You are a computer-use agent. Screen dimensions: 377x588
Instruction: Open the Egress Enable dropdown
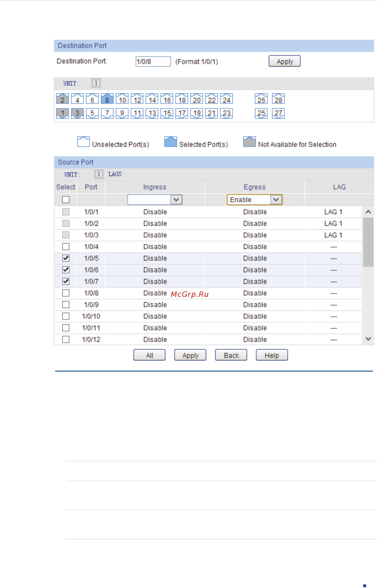255,200
